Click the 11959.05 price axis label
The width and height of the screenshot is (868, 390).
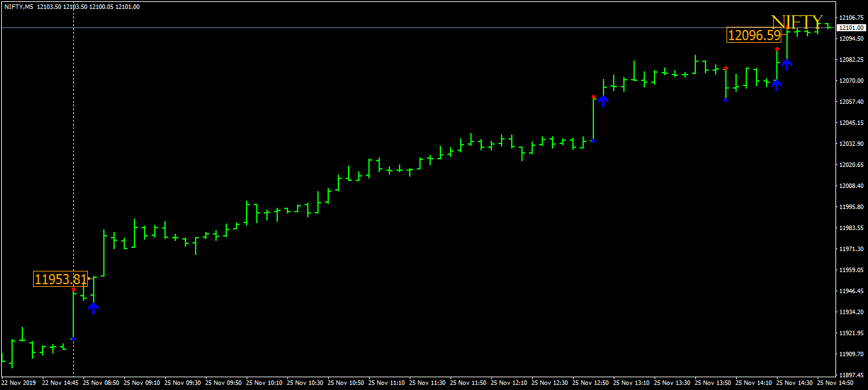(852, 270)
